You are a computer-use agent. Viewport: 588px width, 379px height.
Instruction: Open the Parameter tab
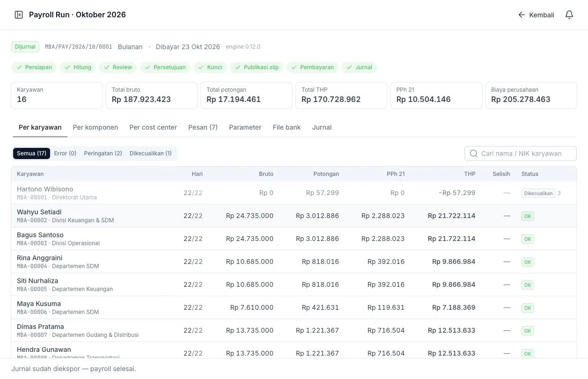click(245, 127)
